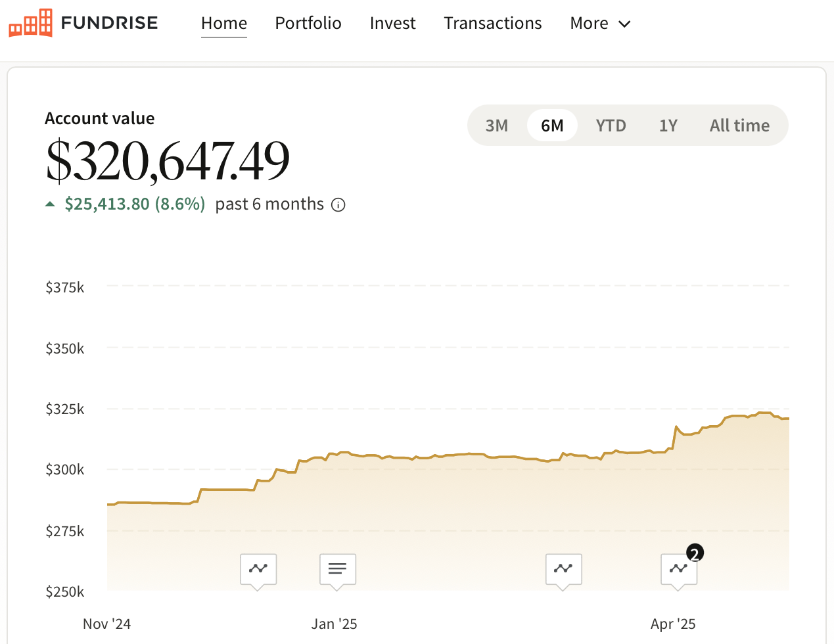Click the Fundrise building logo
The image size is (834, 644).
pyautogui.click(x=29, y=22)
